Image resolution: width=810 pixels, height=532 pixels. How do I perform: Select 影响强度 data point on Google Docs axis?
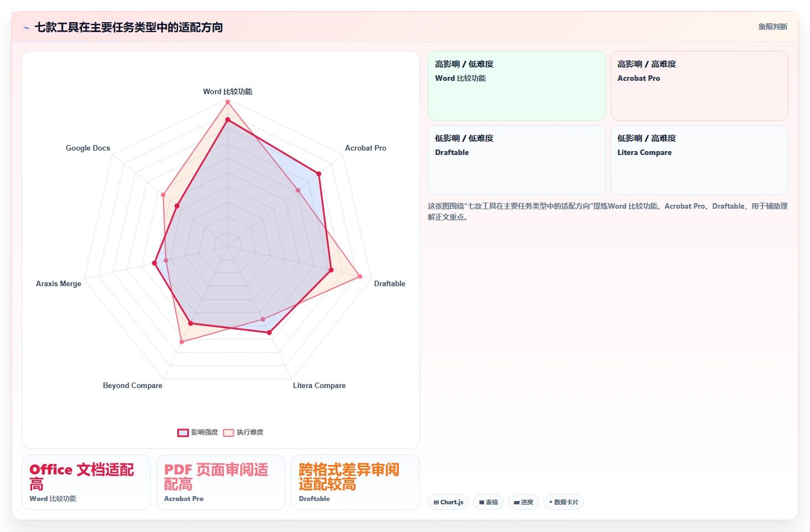coord(177,206)
